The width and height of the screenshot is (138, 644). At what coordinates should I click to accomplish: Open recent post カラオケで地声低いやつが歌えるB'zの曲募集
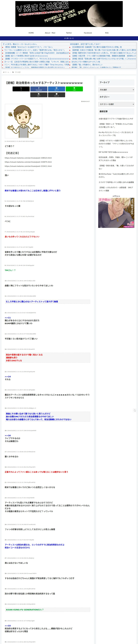point(116,182)
